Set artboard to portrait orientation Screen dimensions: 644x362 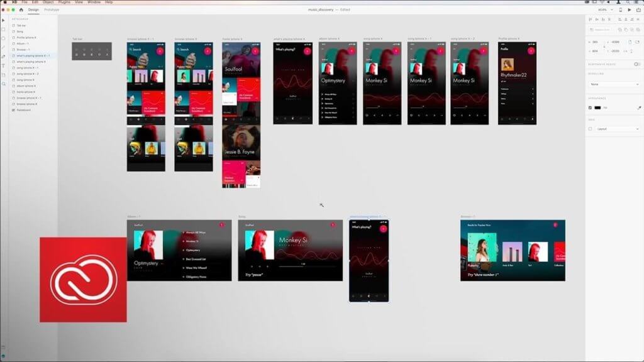(630, 42)
